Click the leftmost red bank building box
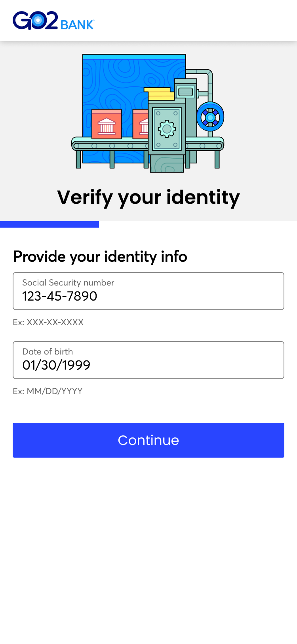This screenshot has height=644, width=297. (107, 125)
